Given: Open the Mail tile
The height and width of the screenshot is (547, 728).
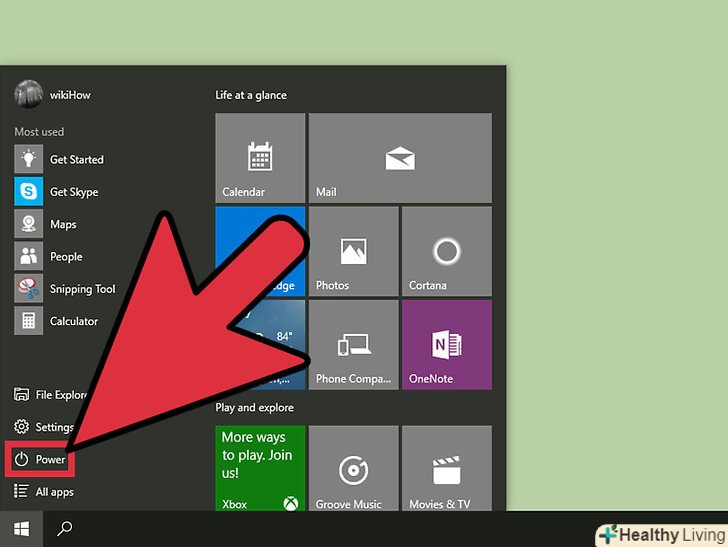Looking at the screenshot, I should (x=400, y=158).
